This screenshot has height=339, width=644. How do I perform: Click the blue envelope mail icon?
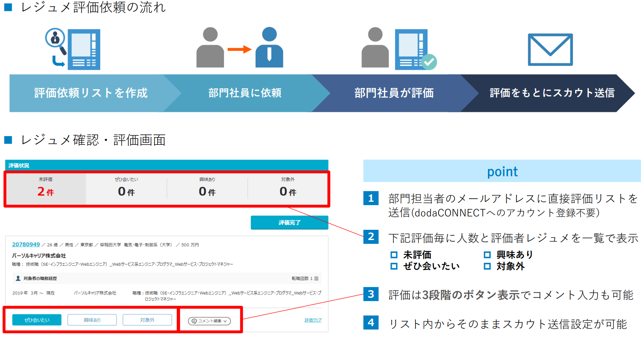(550, 50)
